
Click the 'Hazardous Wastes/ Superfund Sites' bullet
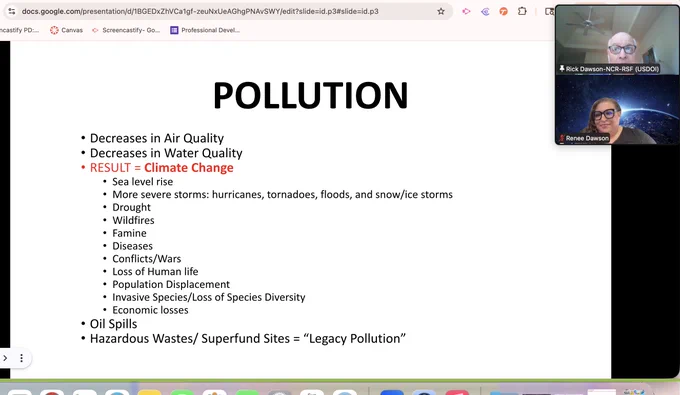tap(248, 338)
